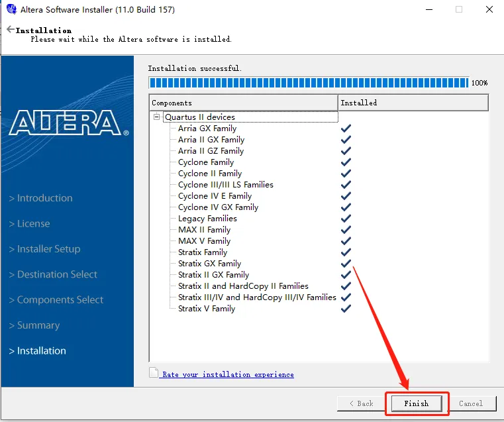Click the License step in sidebar
This screenshot has height=422, width=504.
(x=30, y=224)
